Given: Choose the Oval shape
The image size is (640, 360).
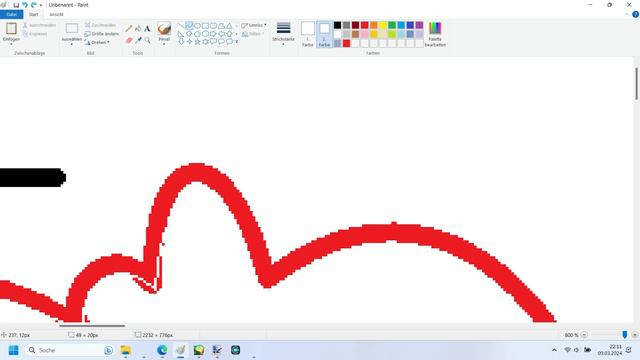Looking at the screenshot, I should click(197, 26).
